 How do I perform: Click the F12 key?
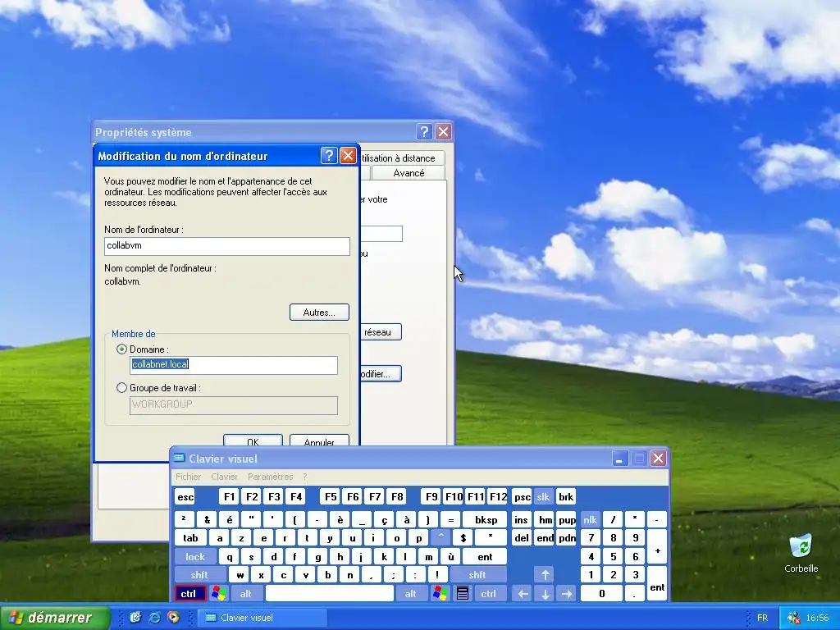(x=498, y=497)
